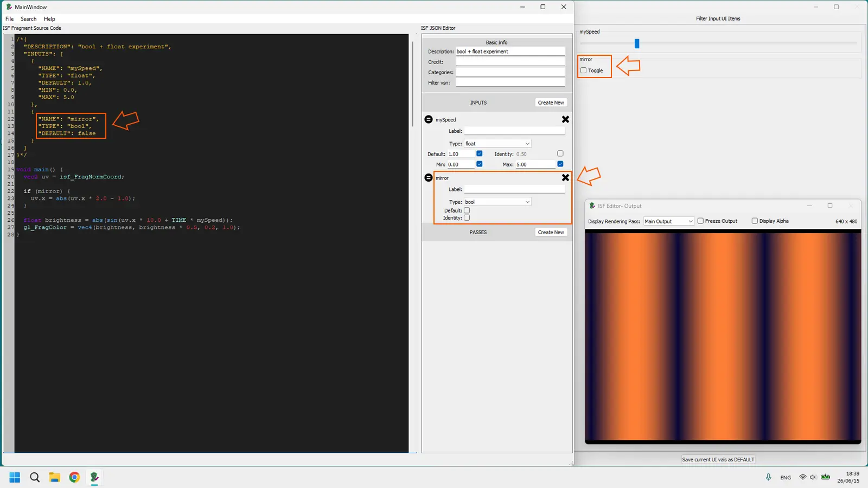
Task: Collapse the mySpeed input entry
Action: (x=429, y=119)
